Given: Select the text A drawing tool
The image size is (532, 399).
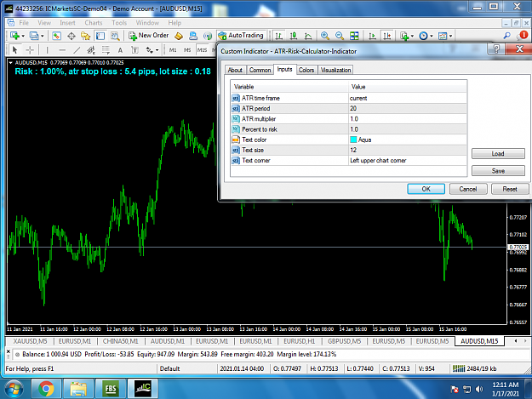Looking at the screenshot, I should (120, 50).
